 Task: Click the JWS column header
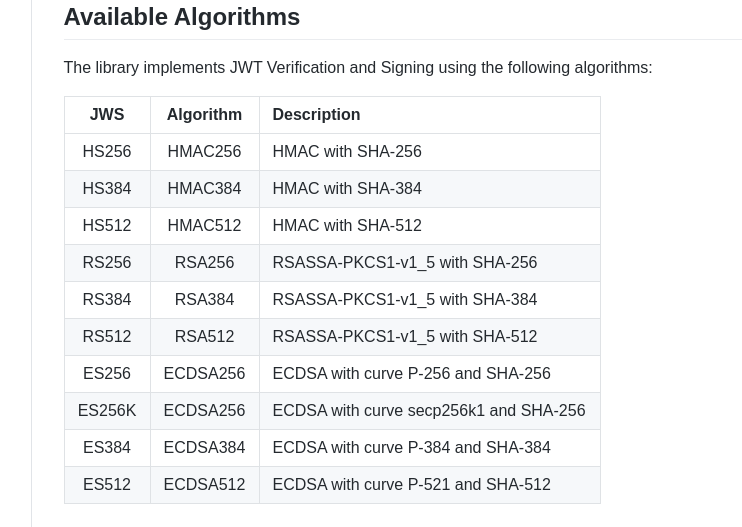(x=107, y=115)
